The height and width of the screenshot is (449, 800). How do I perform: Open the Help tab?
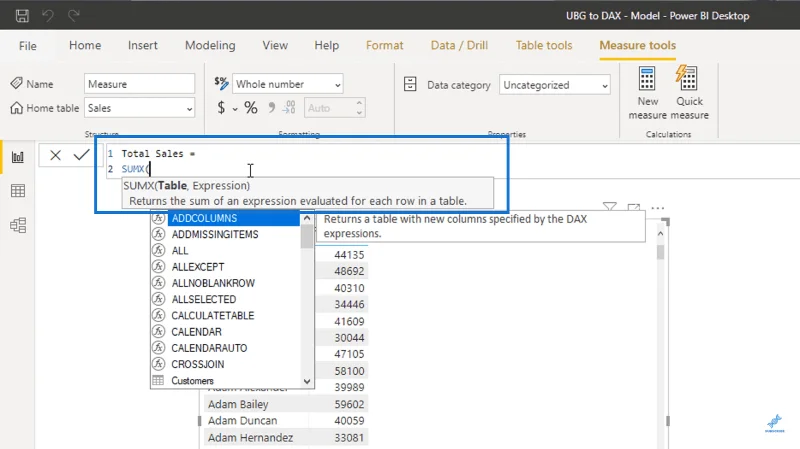327,45
